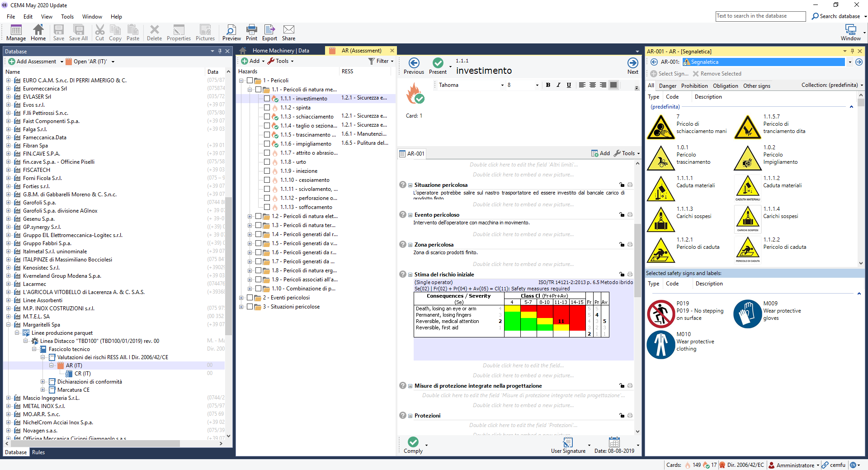
Task: Open the Tahoma font dropdown
Action: (x=502, y=85)
